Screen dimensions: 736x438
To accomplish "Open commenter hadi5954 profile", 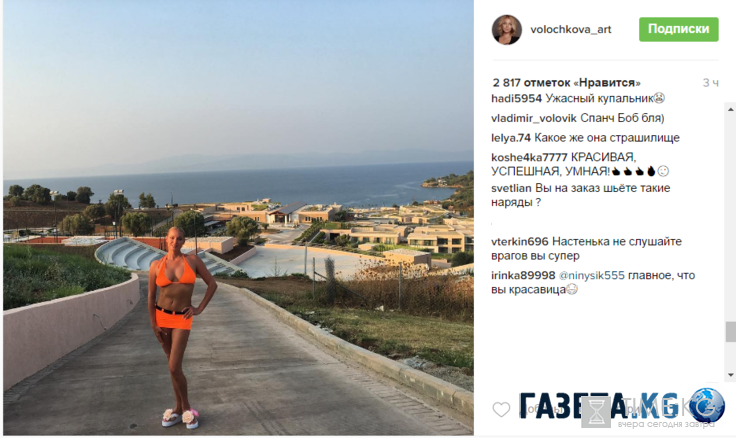I will click(516, 99).
